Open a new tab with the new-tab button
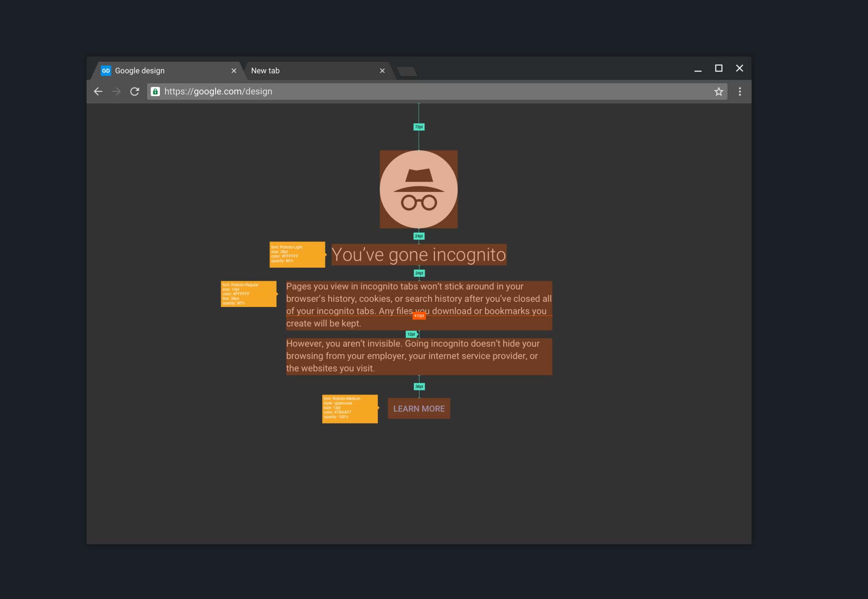Screen dimensions: 868x599 pos(407,72)
